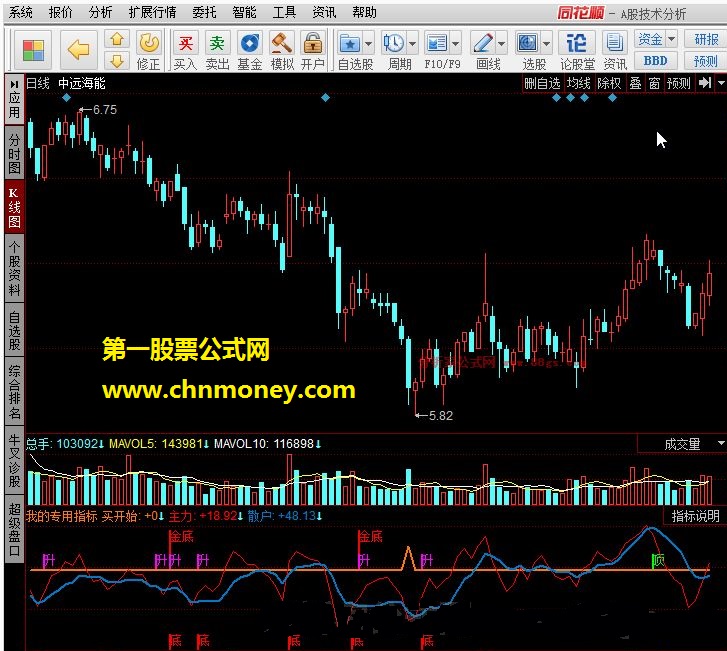This screenshot has width=727, height=651.
Task: Switch to the 自选股 side tab
Action: coord(14,331)
